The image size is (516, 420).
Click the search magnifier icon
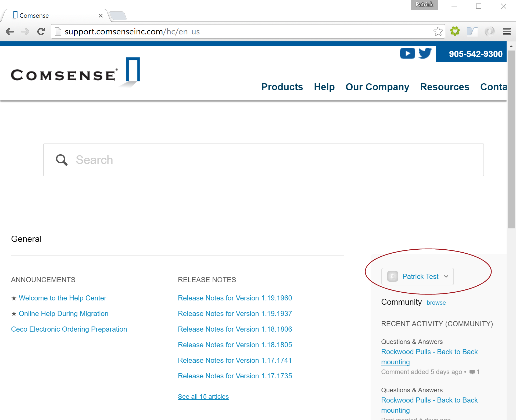pos(62,160)
